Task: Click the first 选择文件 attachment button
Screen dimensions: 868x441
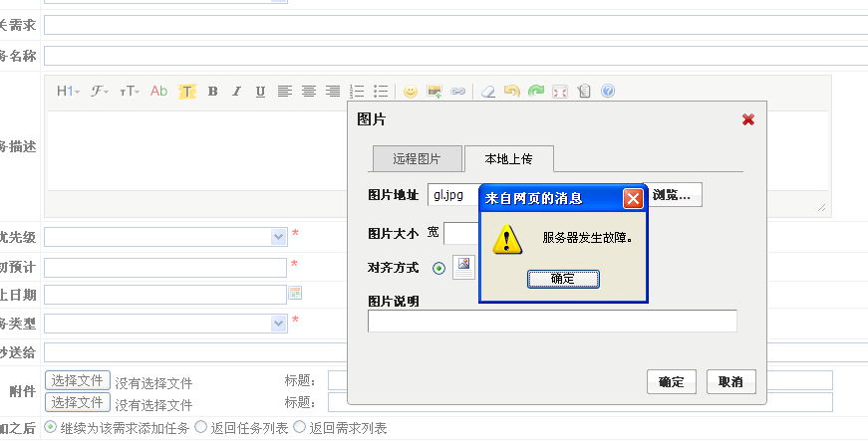Action: click(x=78, y=380)
